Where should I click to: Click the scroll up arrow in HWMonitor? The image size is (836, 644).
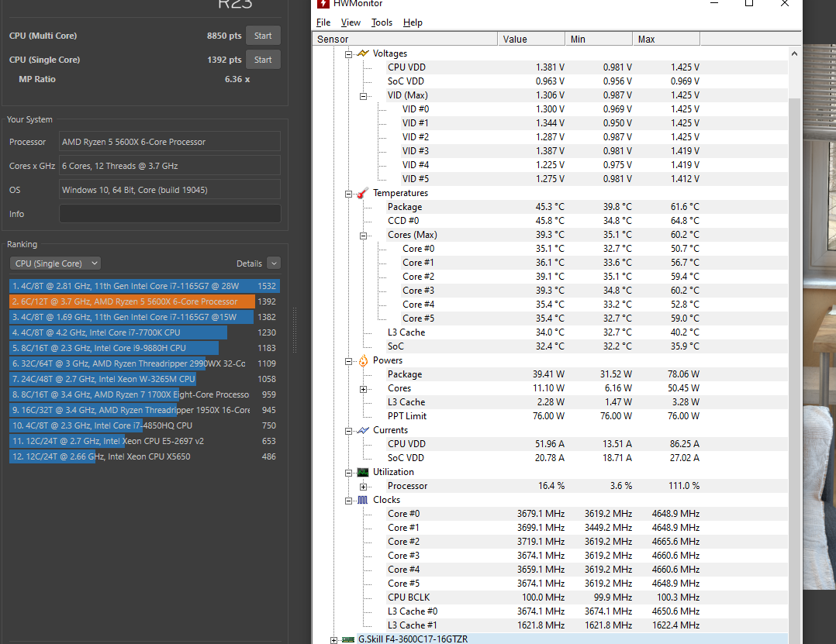pos(794,53)
